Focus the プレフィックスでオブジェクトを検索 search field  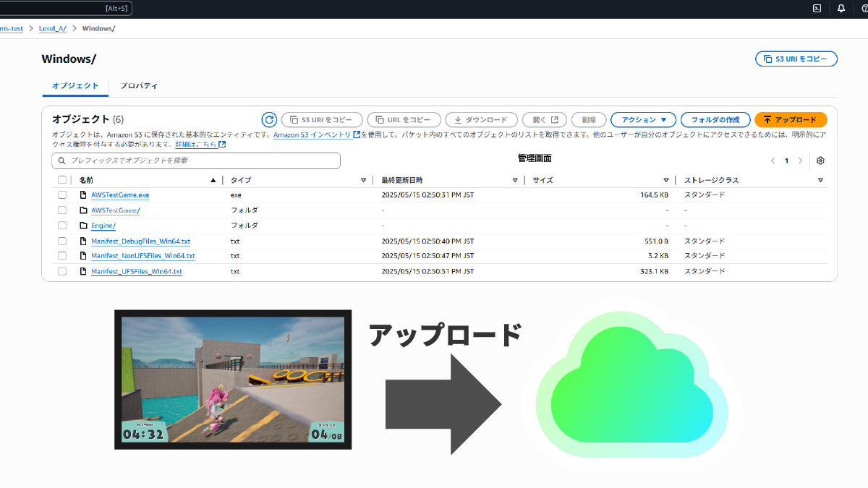pyautogui.click(x=196, y=160)
